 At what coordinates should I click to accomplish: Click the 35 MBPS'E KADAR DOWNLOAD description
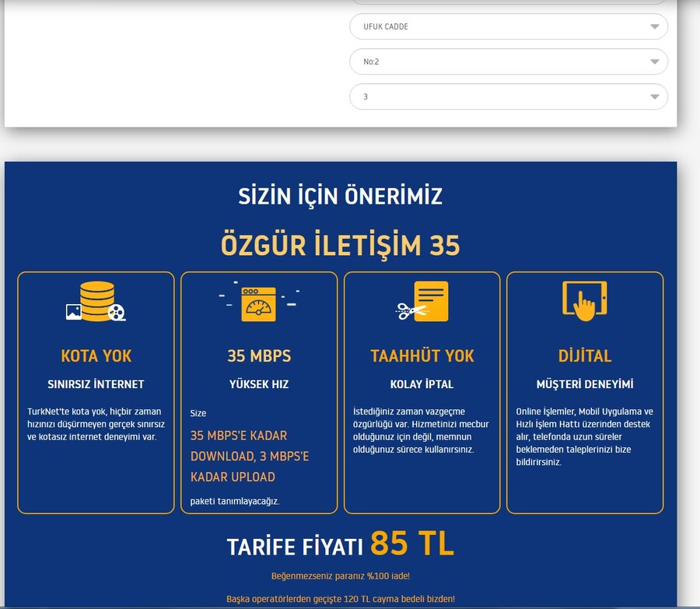coord(250,456)
